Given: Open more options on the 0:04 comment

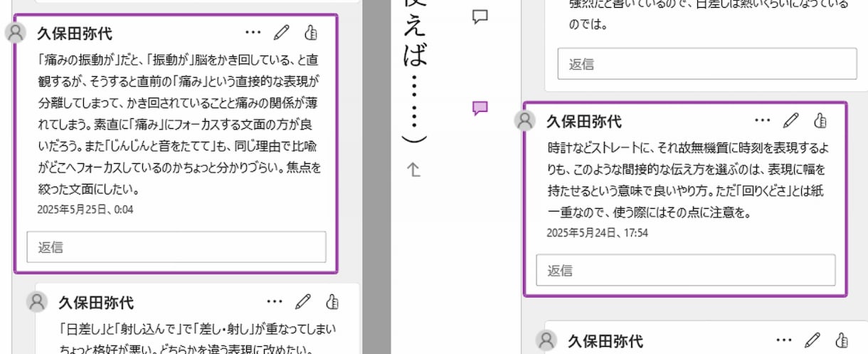Looking at the screenshot, I should click(253, 32).
